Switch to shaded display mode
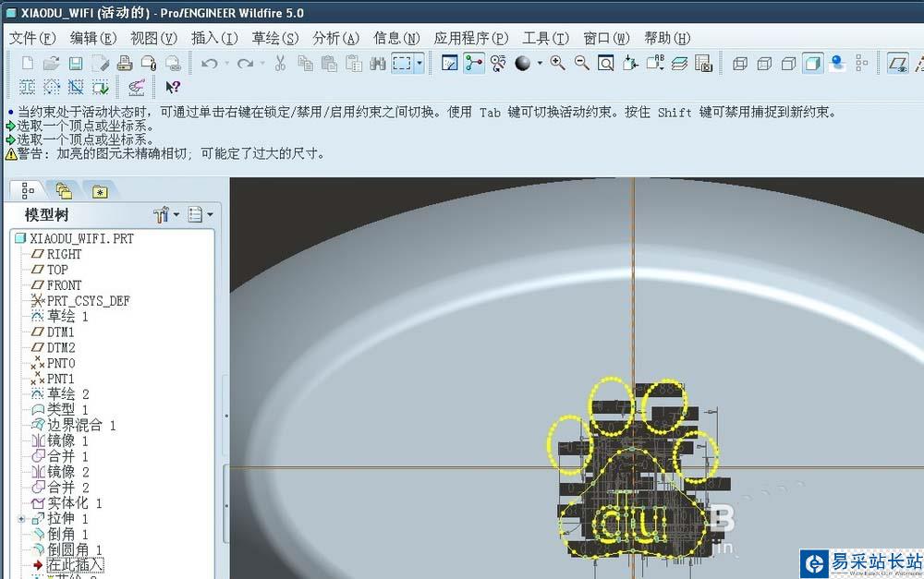The width and height of the screenshot is (924, 579). coord(812,63)
